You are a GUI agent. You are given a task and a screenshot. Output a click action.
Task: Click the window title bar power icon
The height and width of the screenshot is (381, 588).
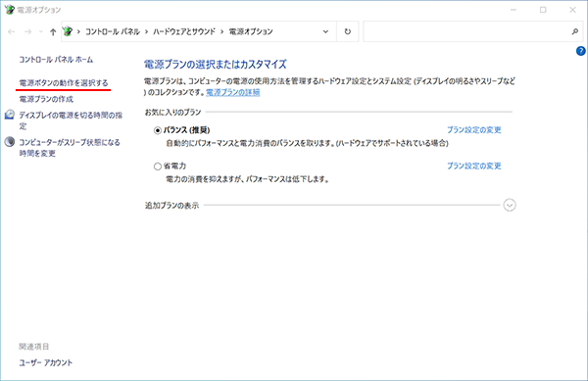click(x=10, y=10)
